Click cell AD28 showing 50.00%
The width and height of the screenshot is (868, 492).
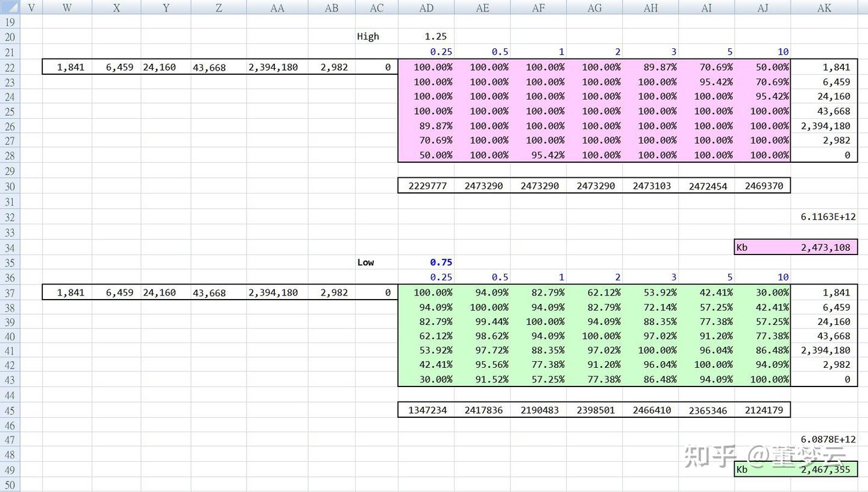[426, 155]
